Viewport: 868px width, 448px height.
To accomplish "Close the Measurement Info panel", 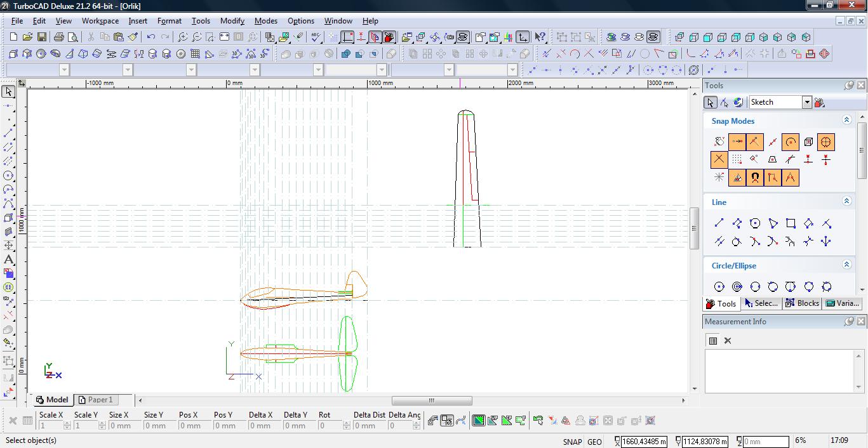I will [x=861, y=322].
